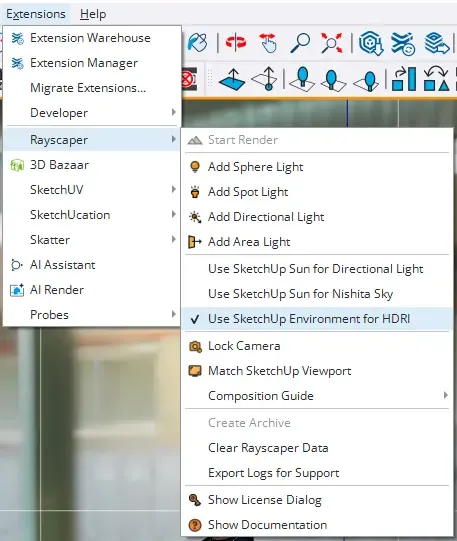
Task: Open 3D Warehouse toolbar icon
Action: tap(371, 43)
